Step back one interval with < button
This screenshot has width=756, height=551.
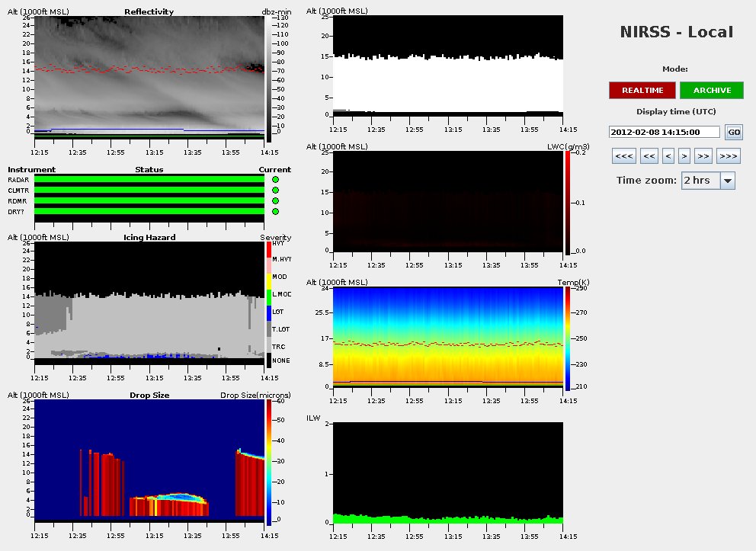(668, 156)
